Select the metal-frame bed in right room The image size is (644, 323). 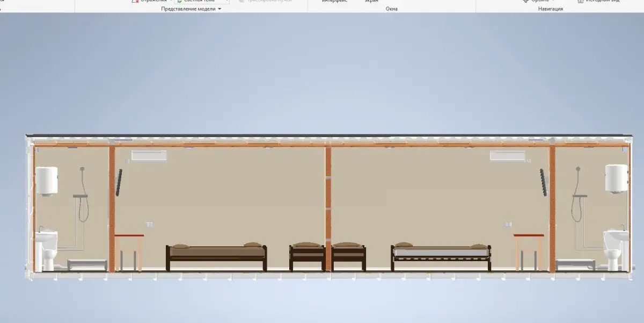442,257
